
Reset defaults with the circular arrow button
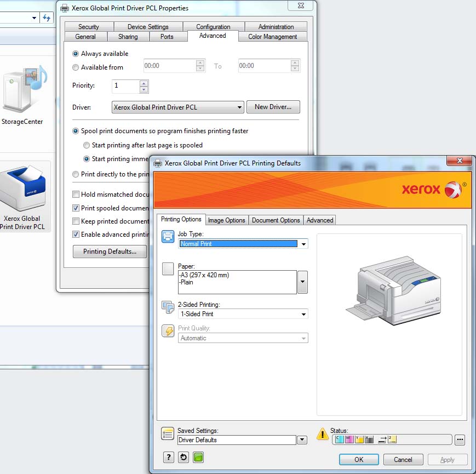(x=183, y=457)
